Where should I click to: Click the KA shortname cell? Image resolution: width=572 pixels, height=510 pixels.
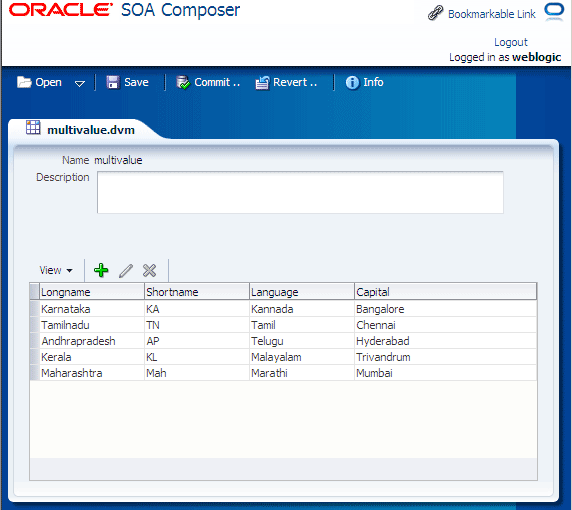tap(197, 309)
